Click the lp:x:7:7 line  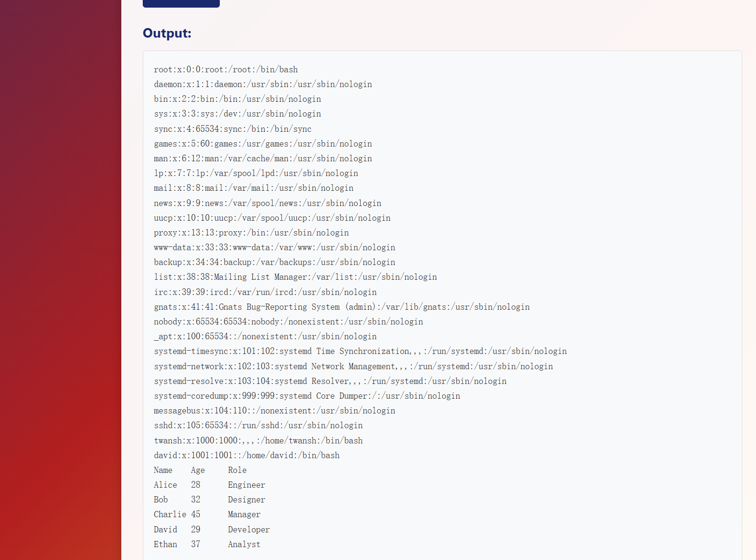(256, 173)
